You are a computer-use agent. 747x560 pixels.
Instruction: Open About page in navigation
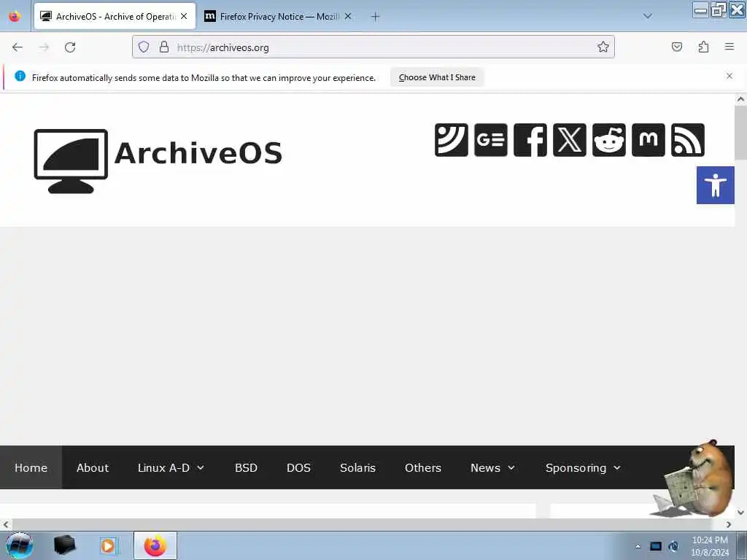point(93,467)
